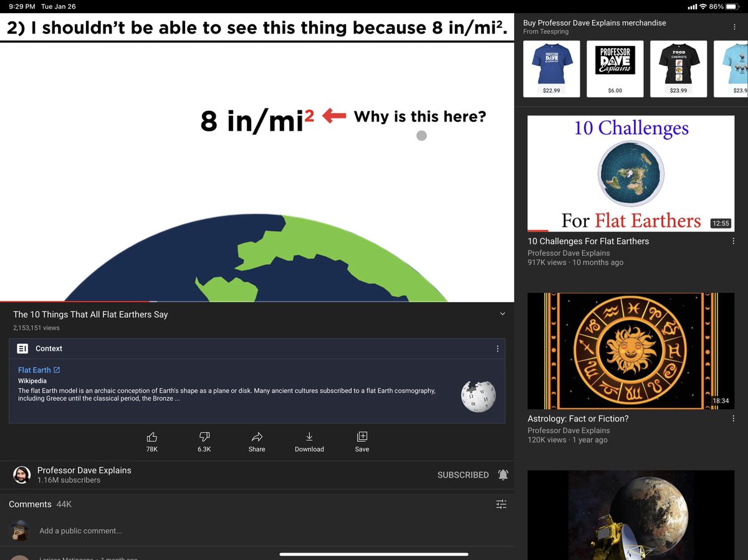Open the Context panel three-dot menu
This screenshot has width=748, height=560.
coord(497,349)
